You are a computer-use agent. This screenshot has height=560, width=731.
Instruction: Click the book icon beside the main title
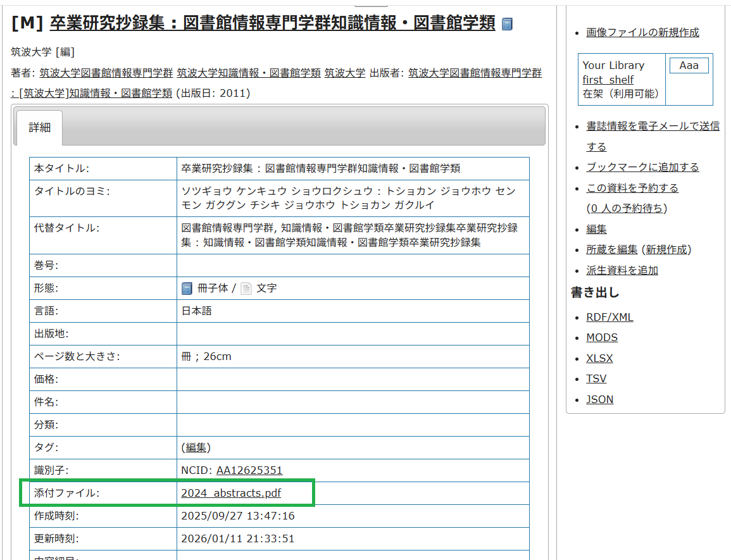(507, 24)
